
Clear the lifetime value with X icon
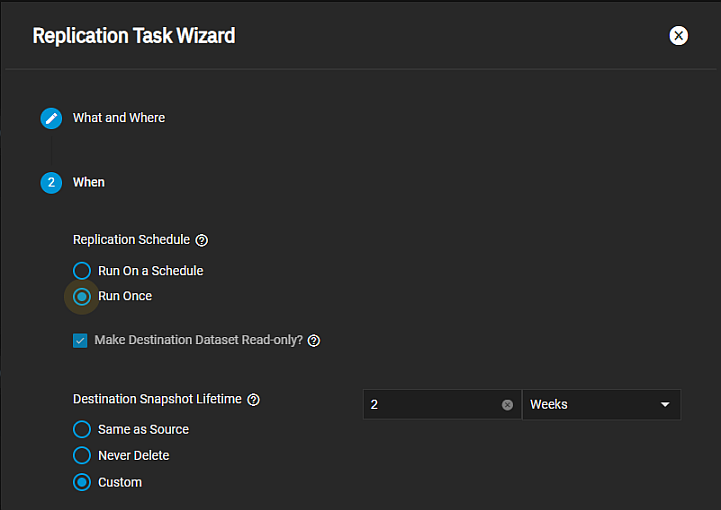coord(507,405)
